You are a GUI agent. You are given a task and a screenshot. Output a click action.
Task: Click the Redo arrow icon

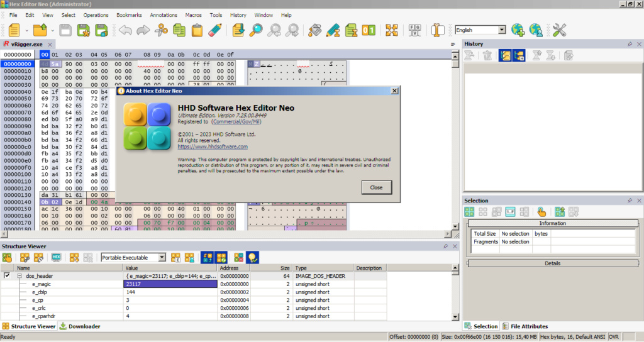tap(143, 30)
